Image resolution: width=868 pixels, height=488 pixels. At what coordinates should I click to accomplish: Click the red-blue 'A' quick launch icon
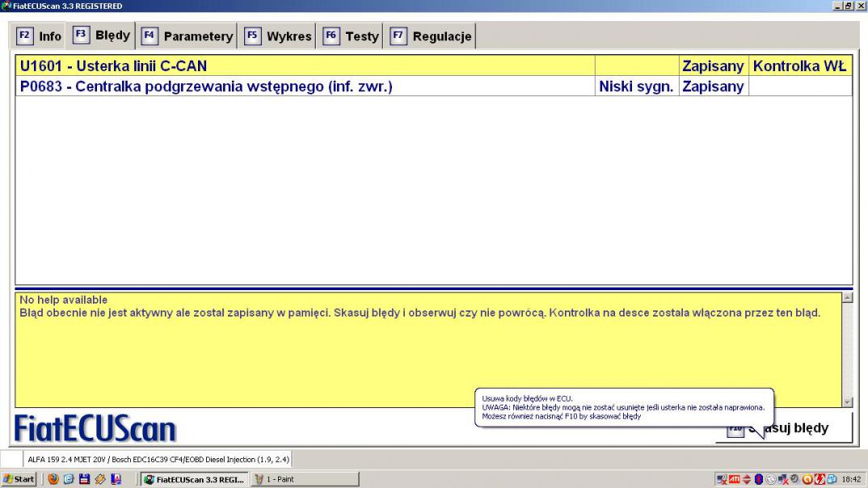(116, 479)
